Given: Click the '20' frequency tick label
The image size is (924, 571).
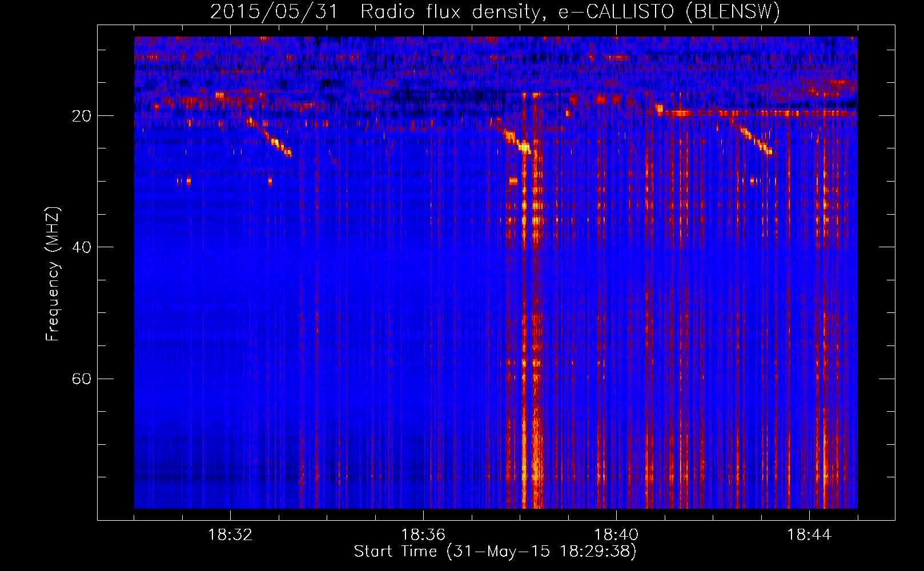Looking at the screenshot, I should pyautogui.click(x=82, y=116).
